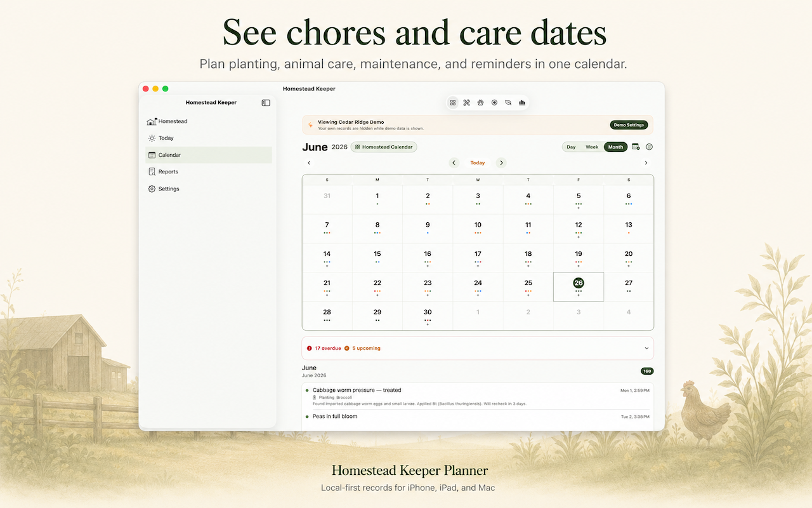Select the grid overview icon in the toolbar

coord(452,102)
